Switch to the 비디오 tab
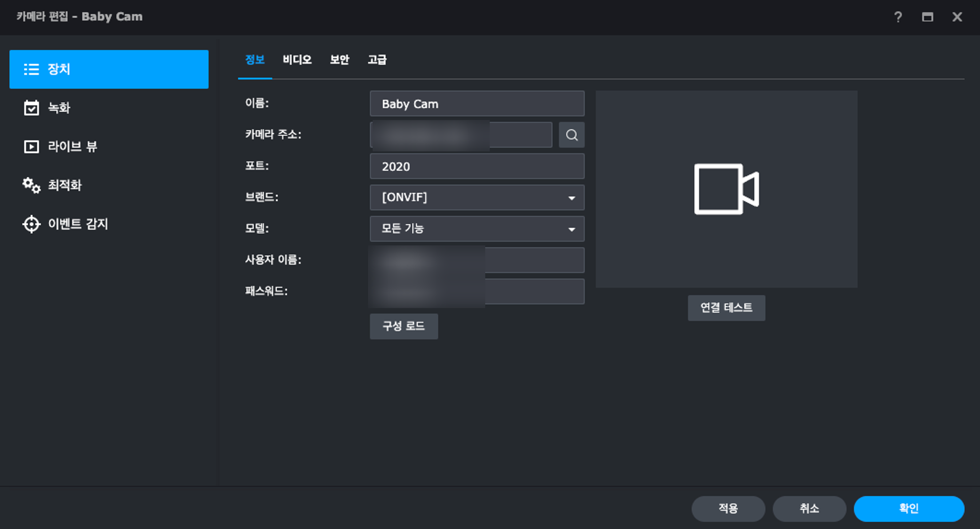The height and width of the screenshot is (529, 980). coord(297,60)
